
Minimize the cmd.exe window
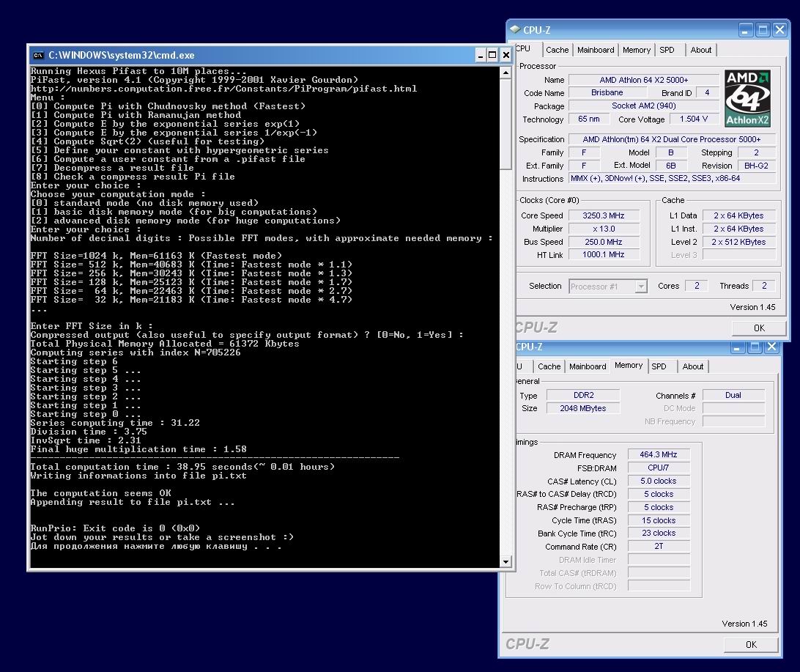click(480, 55)
